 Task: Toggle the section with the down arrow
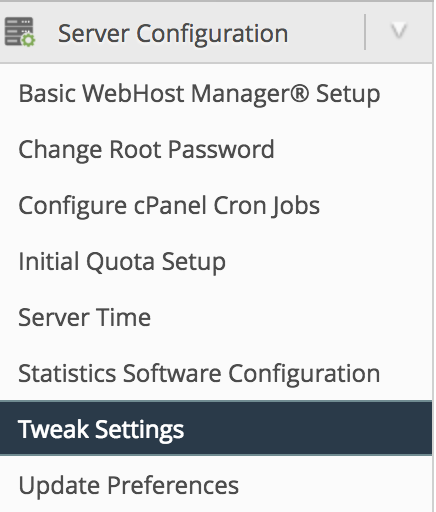tap(399, 32)
